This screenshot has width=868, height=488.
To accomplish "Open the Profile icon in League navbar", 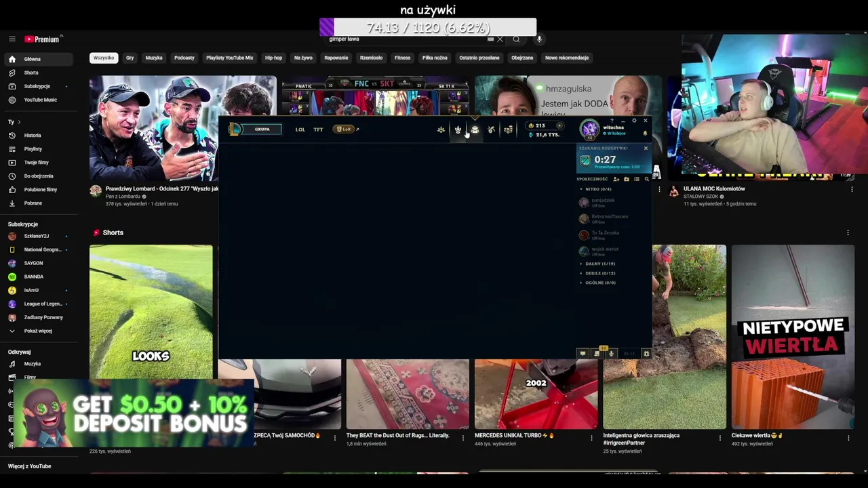I will click(458, 129).
